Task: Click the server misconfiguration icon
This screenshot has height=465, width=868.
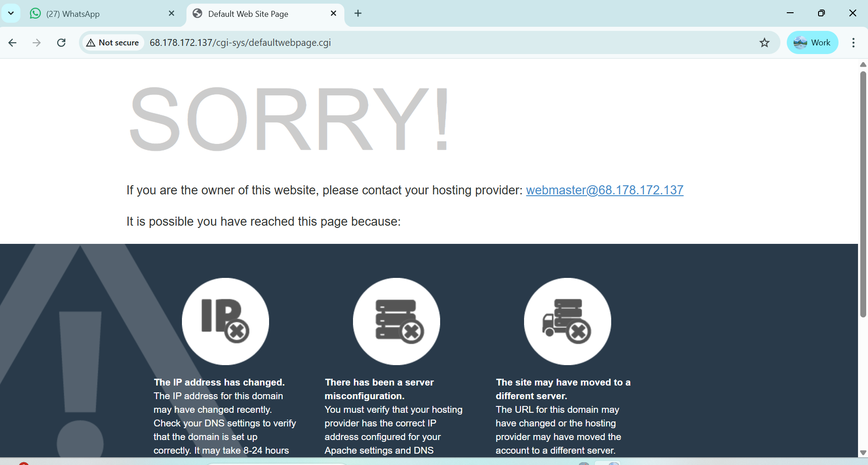Action: click(x=397, y=321)
